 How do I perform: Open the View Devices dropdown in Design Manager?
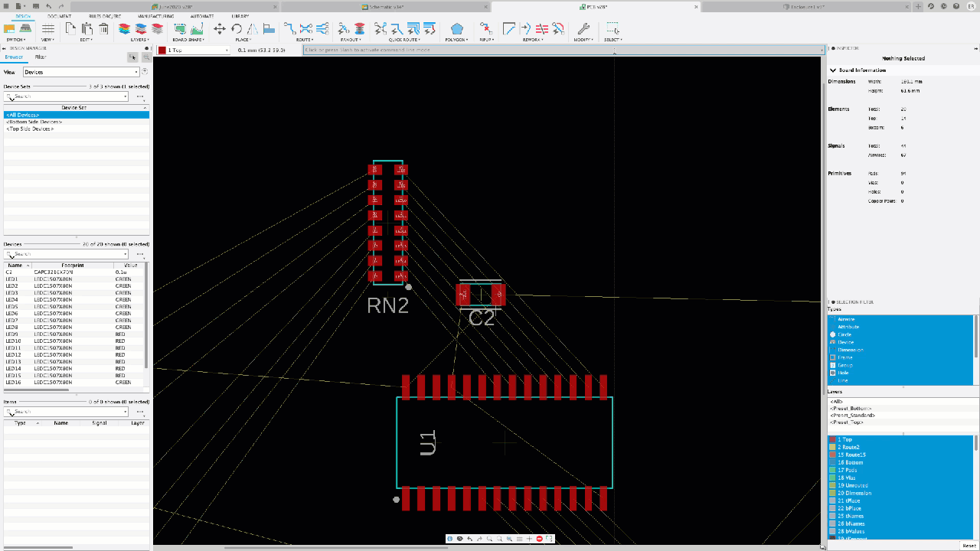coord(81,72)
